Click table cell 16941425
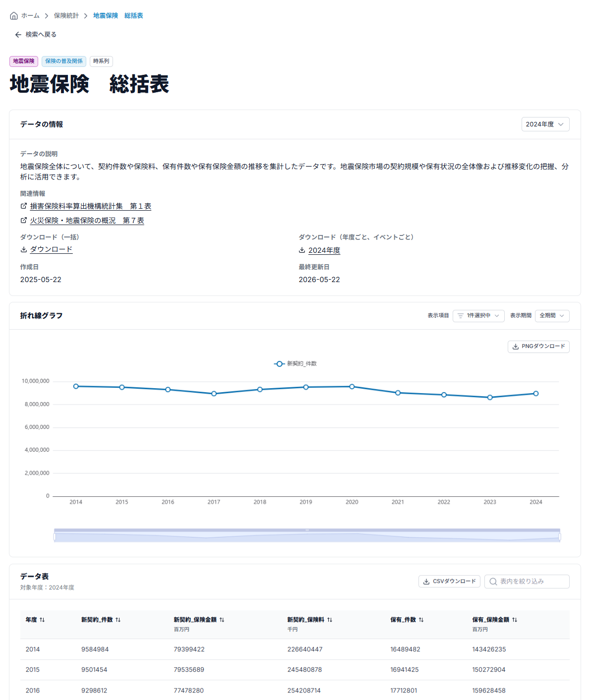This screenshot has width=591, height=700. tap(405, 670)
